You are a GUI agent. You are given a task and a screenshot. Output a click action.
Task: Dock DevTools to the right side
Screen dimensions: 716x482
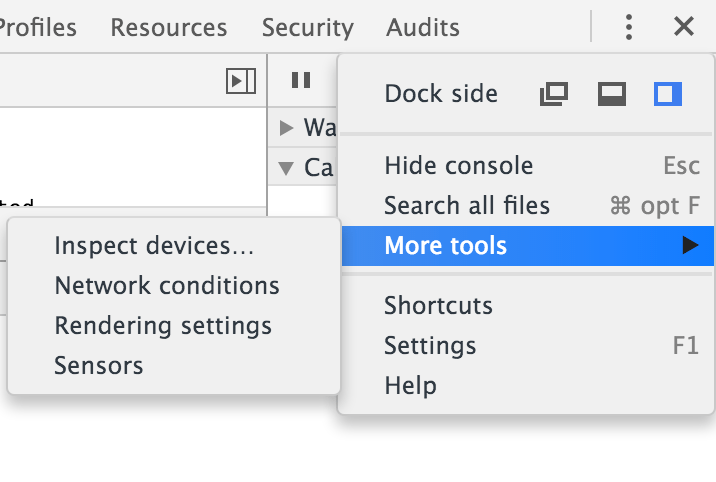(668, 95)
